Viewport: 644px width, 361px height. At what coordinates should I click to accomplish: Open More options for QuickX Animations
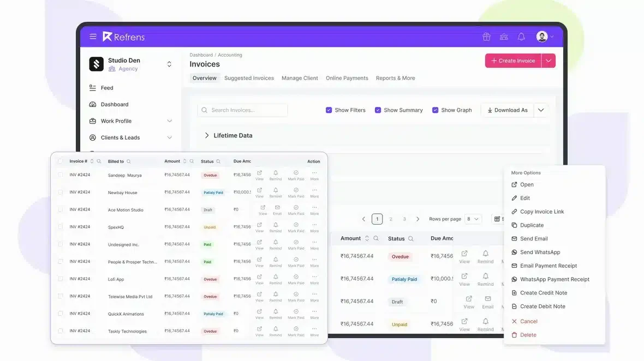pyautogui.click(x=314, y=314)
